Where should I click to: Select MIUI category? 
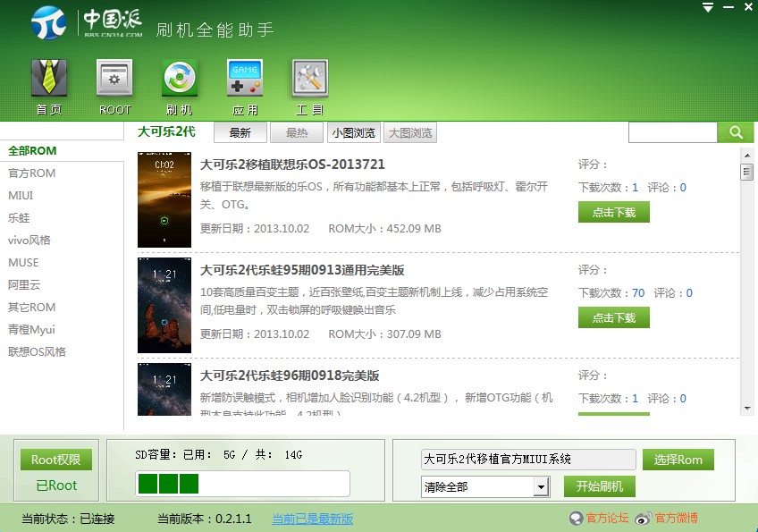[x=21, y=196]
